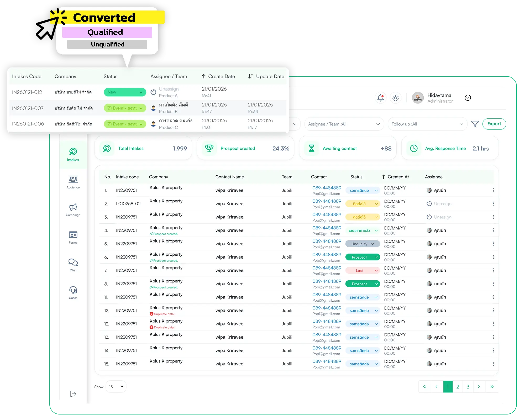Open the Prospect status dropdown in row 6
The height and width of the screenshot is (420, 525).
363,257
